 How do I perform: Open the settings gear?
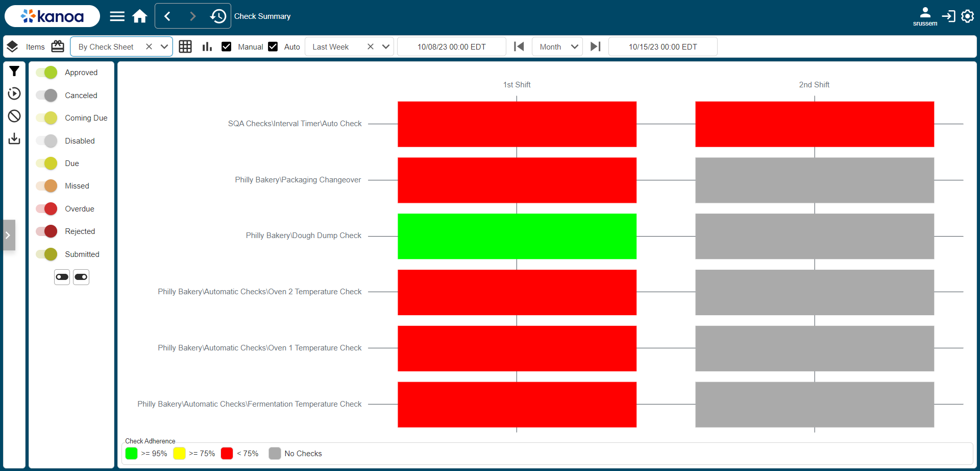click(x=967, y=16)
